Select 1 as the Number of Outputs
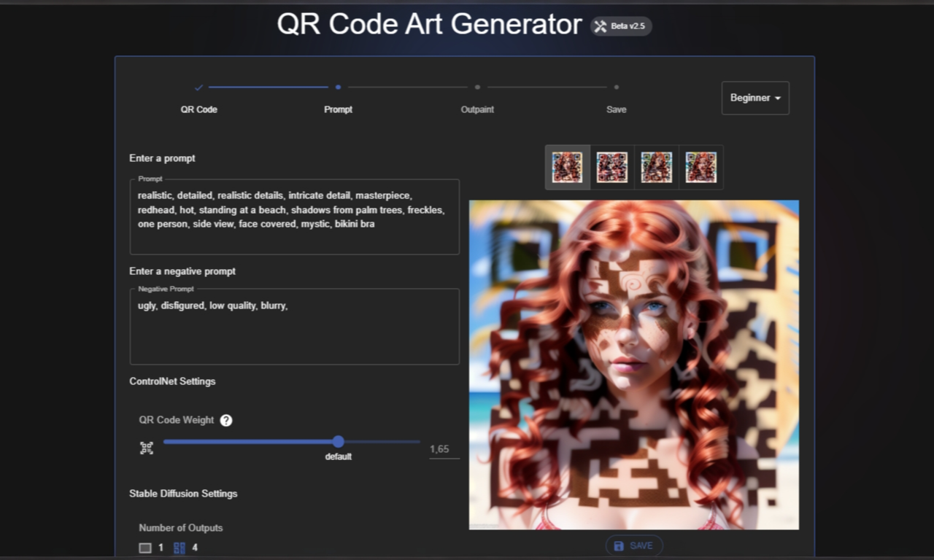This screenshot has height=560, width=934. [x=160, y=547]
